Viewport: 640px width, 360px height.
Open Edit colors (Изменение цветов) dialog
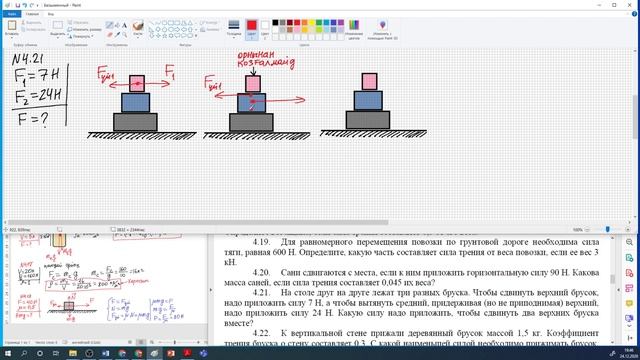[354, 29]
